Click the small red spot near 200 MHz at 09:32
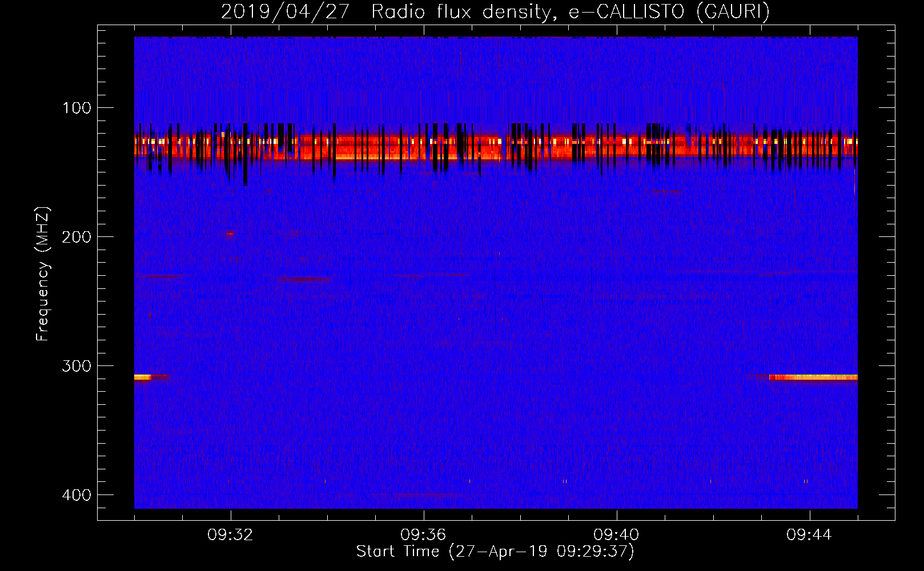Viewport: 924px width, 571px height. [230, 234]
